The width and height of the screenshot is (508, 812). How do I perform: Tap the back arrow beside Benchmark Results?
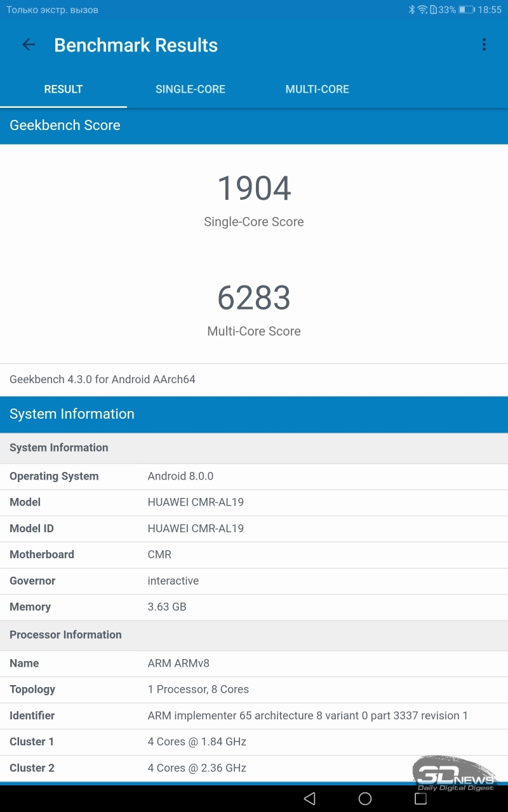[29, 44]
